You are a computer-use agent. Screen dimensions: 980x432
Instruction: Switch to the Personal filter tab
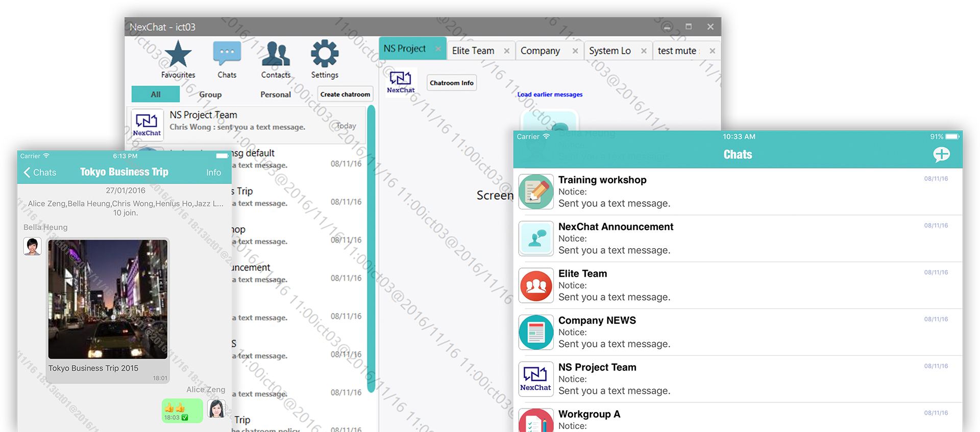tap(276, 94)
